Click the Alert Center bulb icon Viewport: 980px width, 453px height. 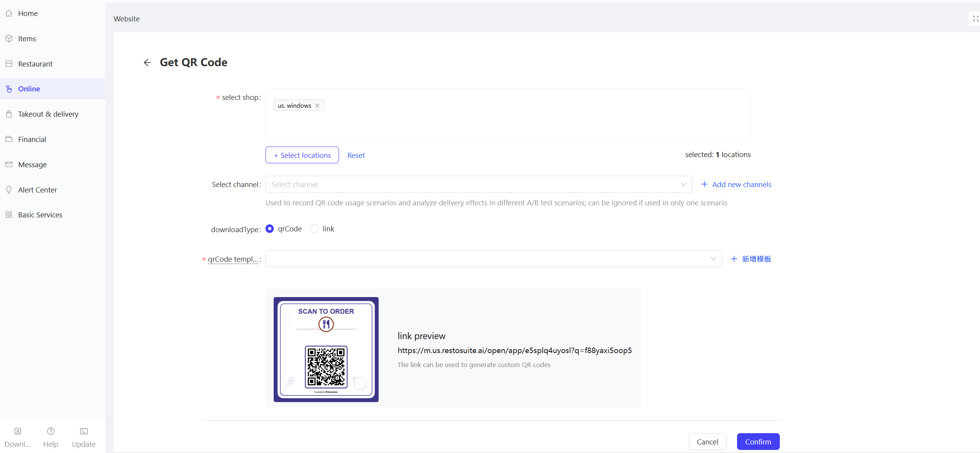coord(9,190)
